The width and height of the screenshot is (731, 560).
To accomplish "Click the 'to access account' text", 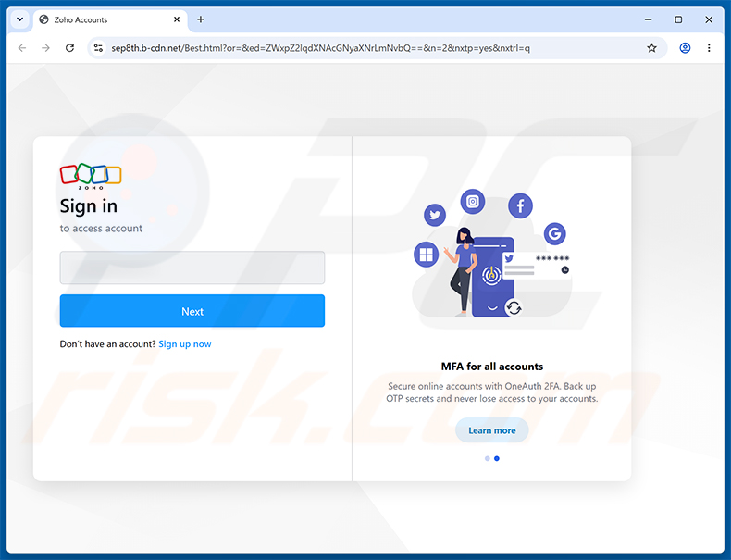I will pos(101,229).
